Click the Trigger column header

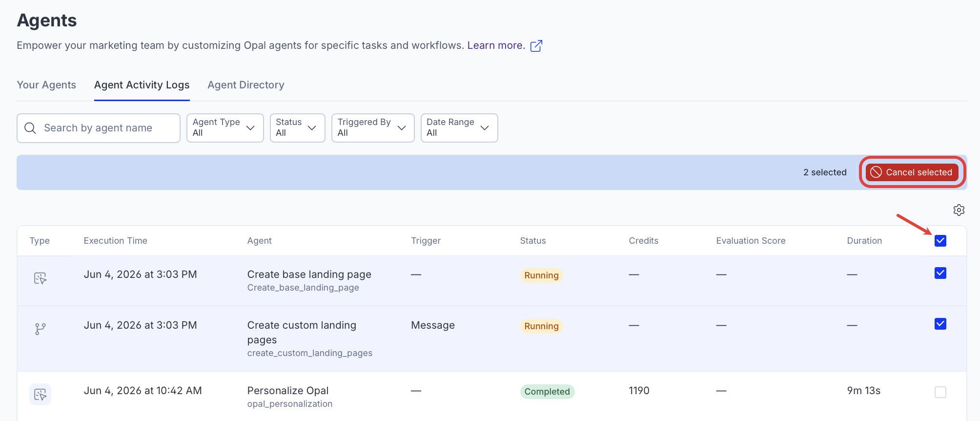pos(426,241)
